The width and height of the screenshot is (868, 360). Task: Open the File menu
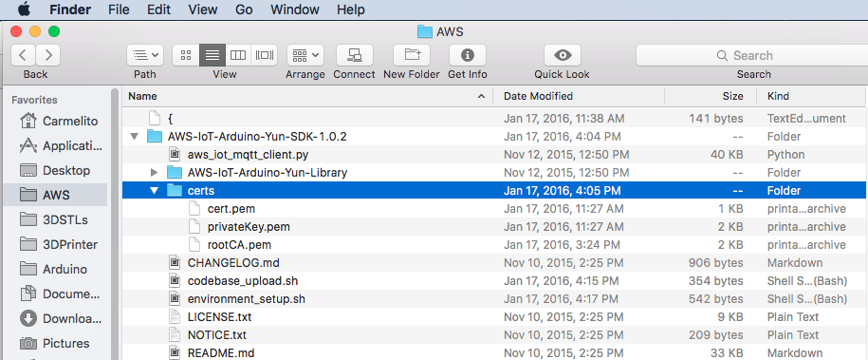point(120,9)
